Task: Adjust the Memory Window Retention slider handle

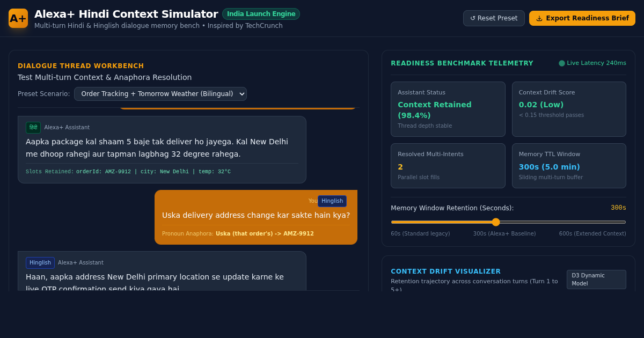Action: [x=496, y=222]
